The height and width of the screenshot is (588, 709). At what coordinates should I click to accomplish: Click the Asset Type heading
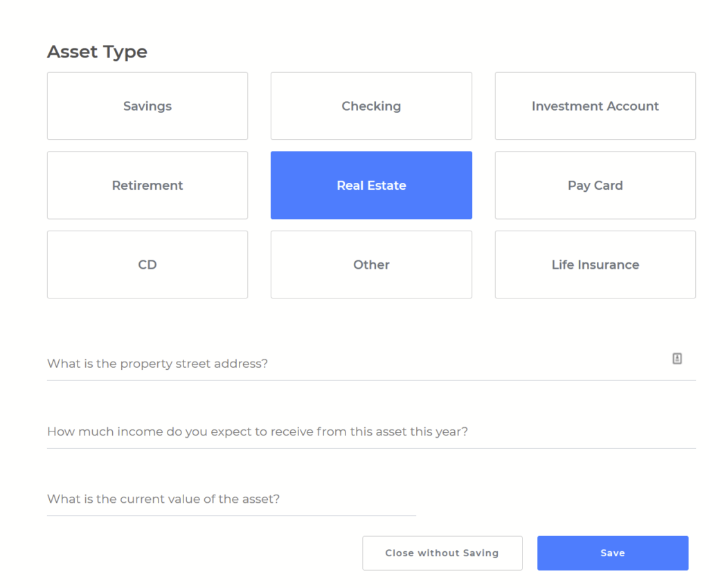click(97, 52)
